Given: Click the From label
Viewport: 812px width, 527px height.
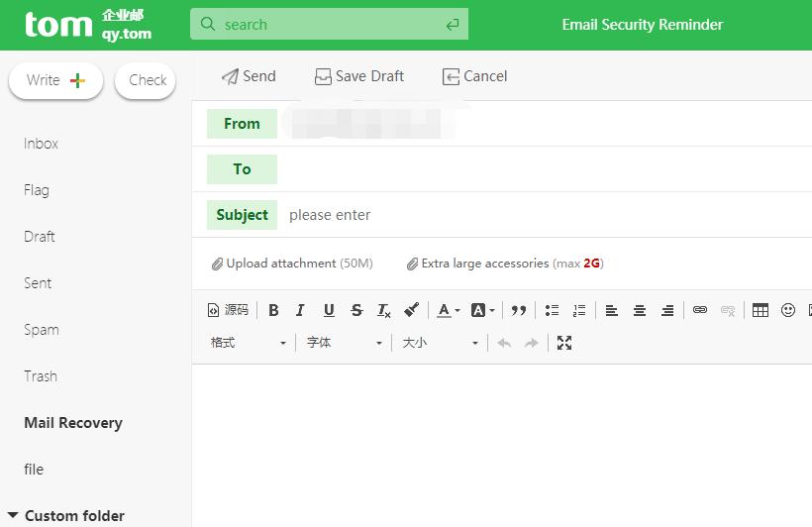Looking at the screenshot, I should click(242, 123).
